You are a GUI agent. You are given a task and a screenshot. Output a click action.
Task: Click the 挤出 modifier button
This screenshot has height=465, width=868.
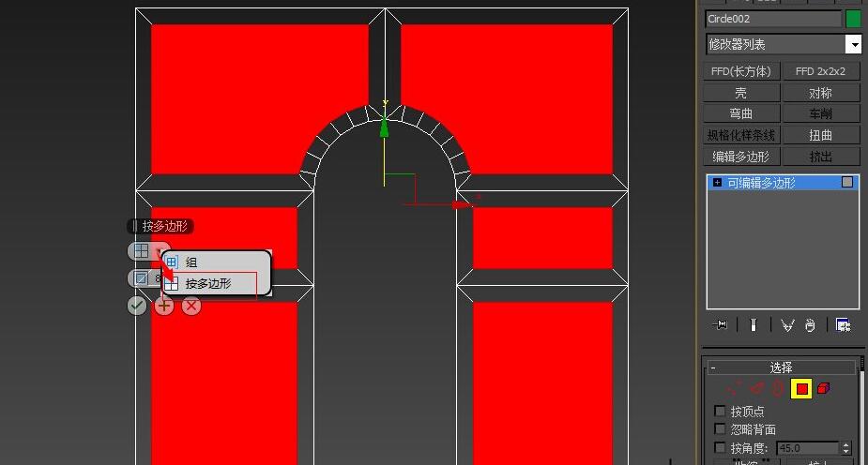pyautogui.click(x=820, y=157)
